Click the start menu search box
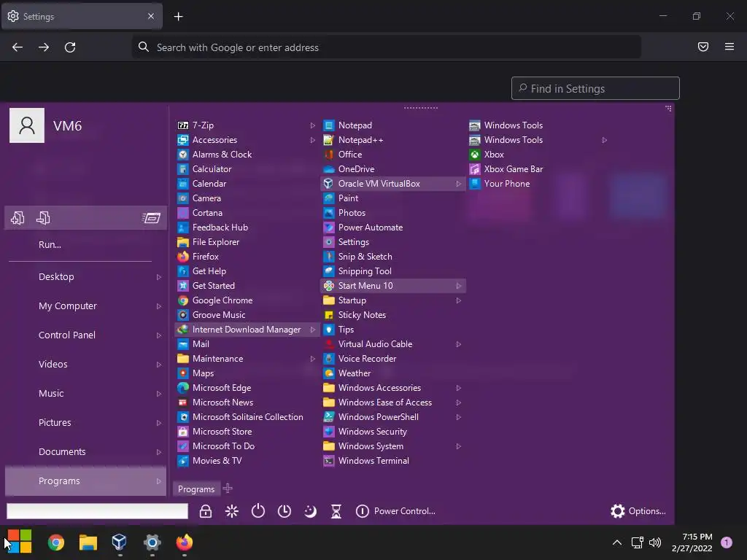The width and height of the screenshot is (747, 560). [x=97, y=511]
